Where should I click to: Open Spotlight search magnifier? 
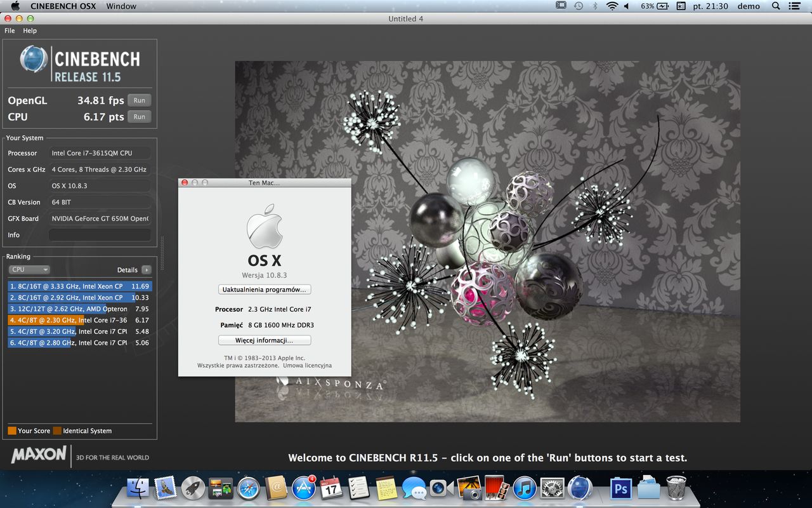[776, 6]
